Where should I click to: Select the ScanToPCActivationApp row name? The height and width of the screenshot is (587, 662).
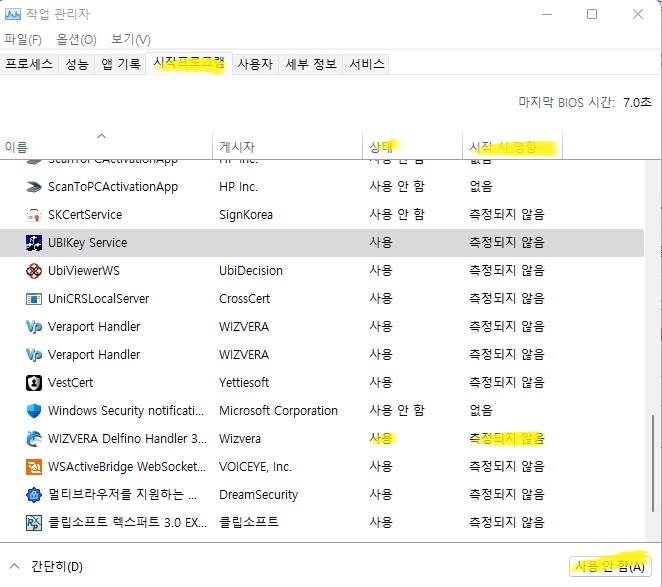113,187
